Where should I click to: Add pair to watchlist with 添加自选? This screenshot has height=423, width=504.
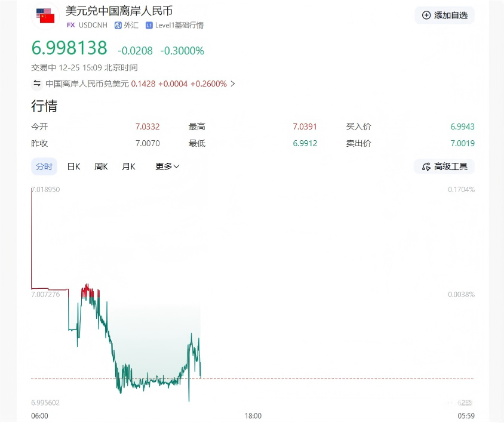coord(444,16)
